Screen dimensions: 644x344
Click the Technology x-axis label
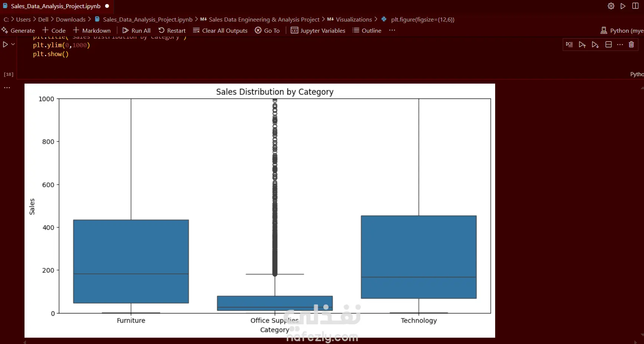(419, 320)
